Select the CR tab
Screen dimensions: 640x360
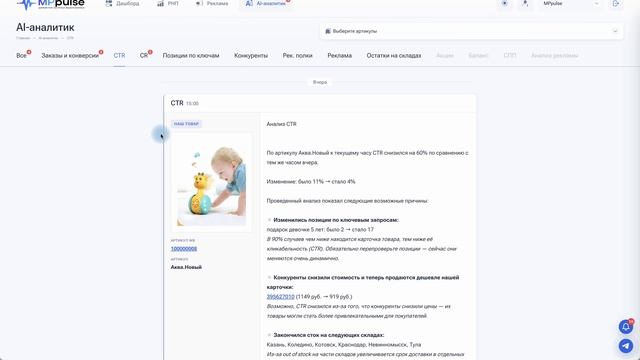(144, 56)
